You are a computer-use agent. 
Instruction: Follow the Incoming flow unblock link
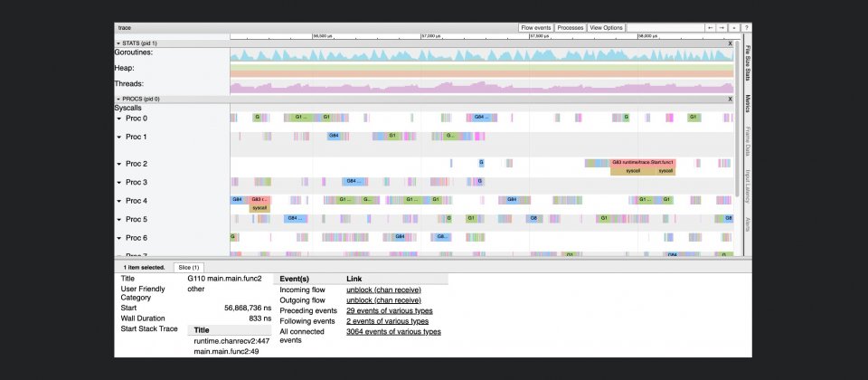click(383, 290)
